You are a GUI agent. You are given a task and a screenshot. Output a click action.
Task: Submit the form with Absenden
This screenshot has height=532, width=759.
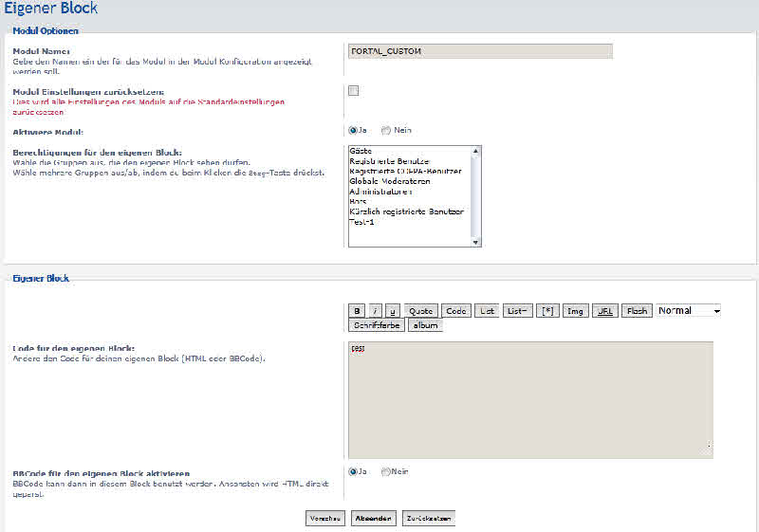[373, 519]
